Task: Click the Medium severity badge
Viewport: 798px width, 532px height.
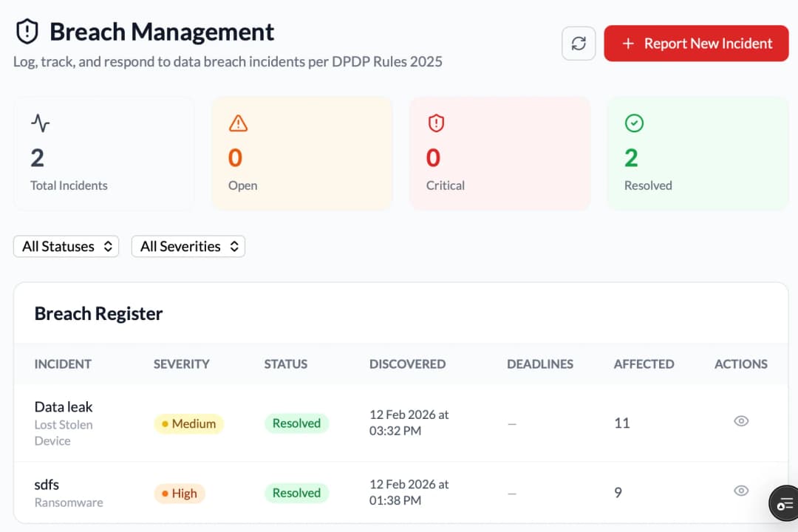Action: (x=188, y=424)
